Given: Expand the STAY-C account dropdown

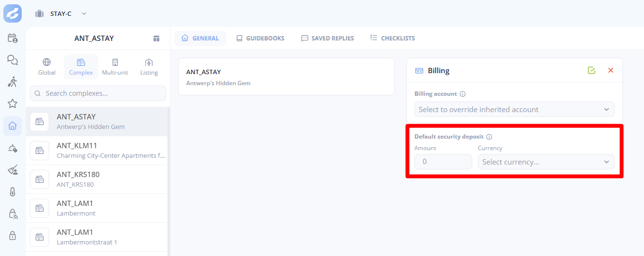Looking at the screenshot, I should (84, 13).
